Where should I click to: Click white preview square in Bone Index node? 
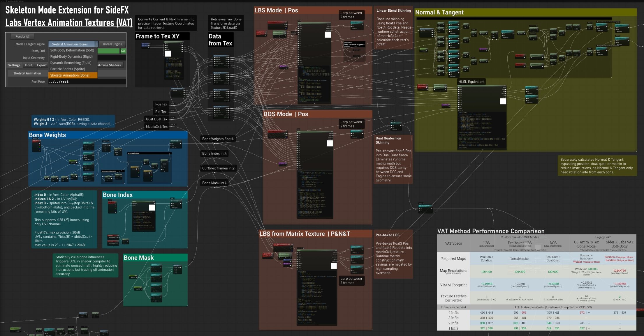[x=152, y=207]
